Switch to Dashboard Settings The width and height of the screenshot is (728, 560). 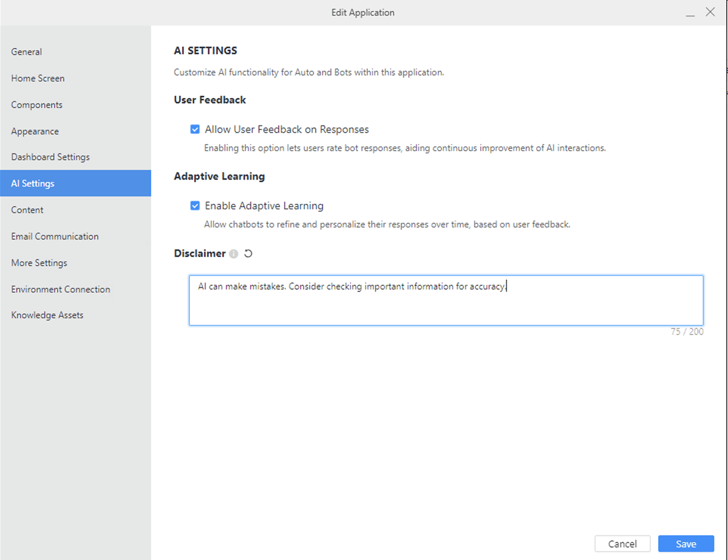50,157
